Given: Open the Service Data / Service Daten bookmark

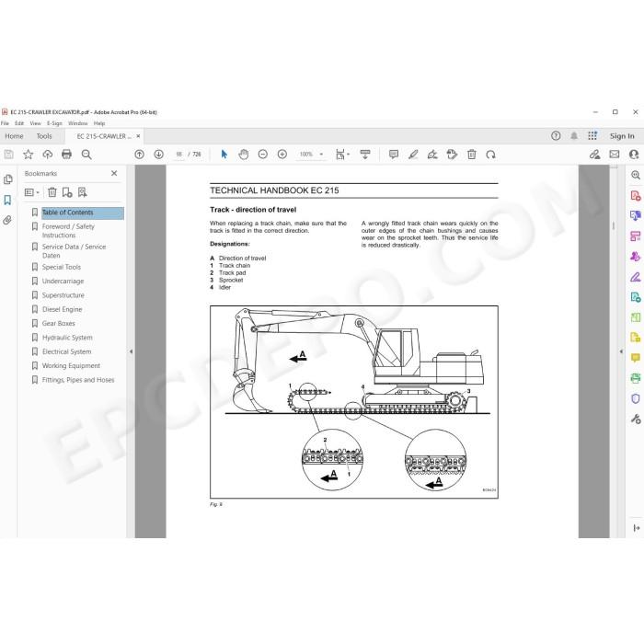Looking at the screenshot, I should [x=74, y=251].
